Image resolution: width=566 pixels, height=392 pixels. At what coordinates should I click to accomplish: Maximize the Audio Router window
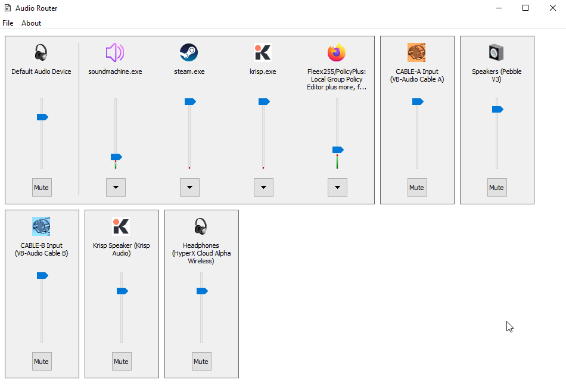525,8
